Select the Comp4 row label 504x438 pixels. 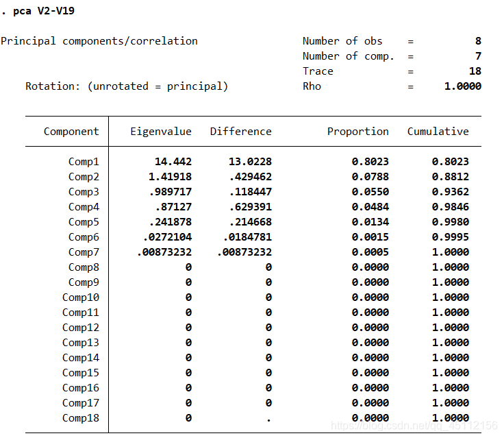click(x=84, y=207)
